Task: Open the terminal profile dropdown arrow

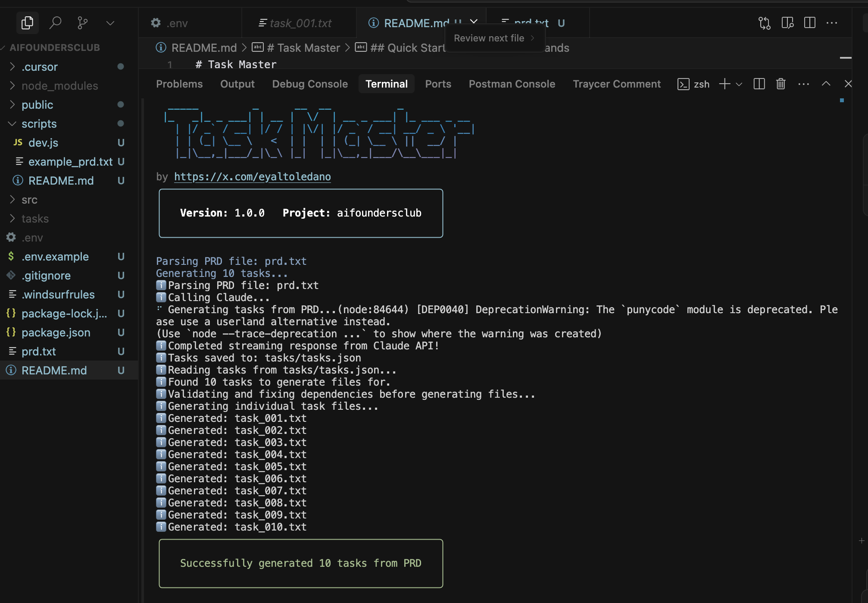Action: [739, 84]
